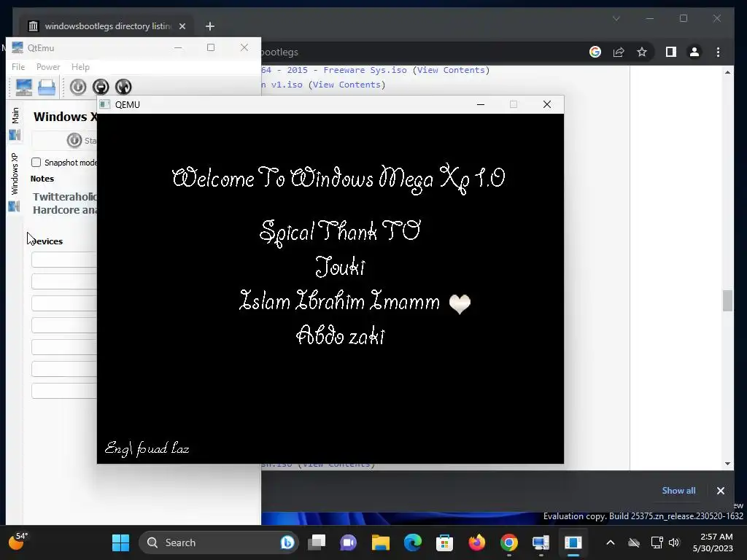
Task: Click the first empty Devices field
Action: point(64,260)
